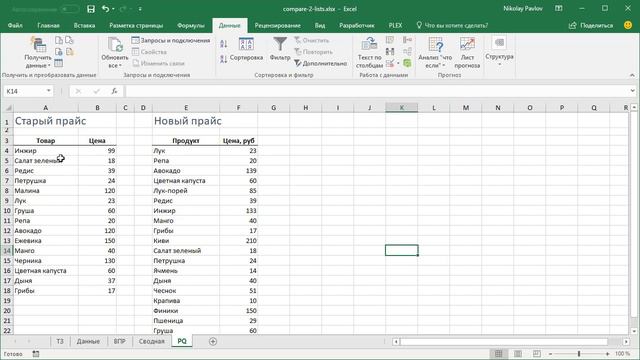
Task: Toggle the Фильтр funnel button
Action: click(x=280, y=49)
